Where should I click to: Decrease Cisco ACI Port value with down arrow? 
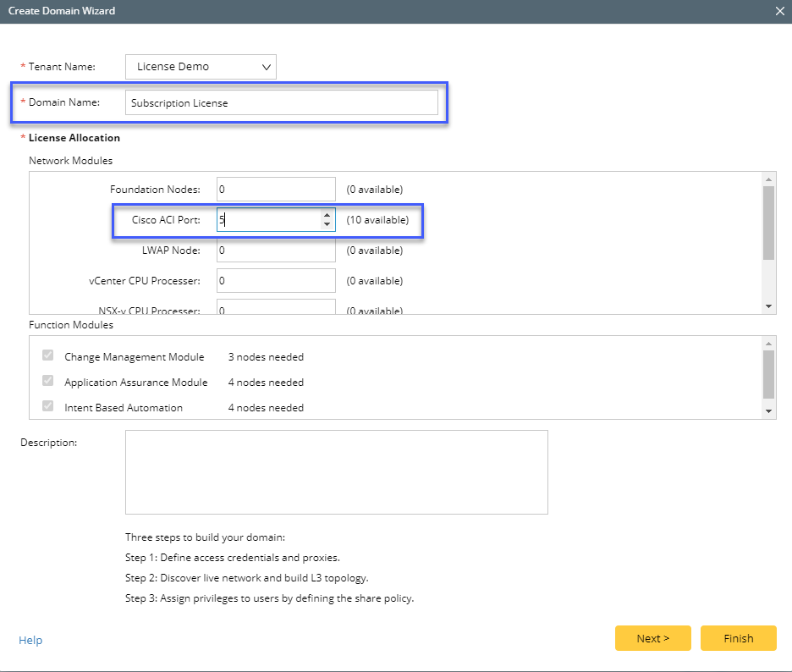327,224
